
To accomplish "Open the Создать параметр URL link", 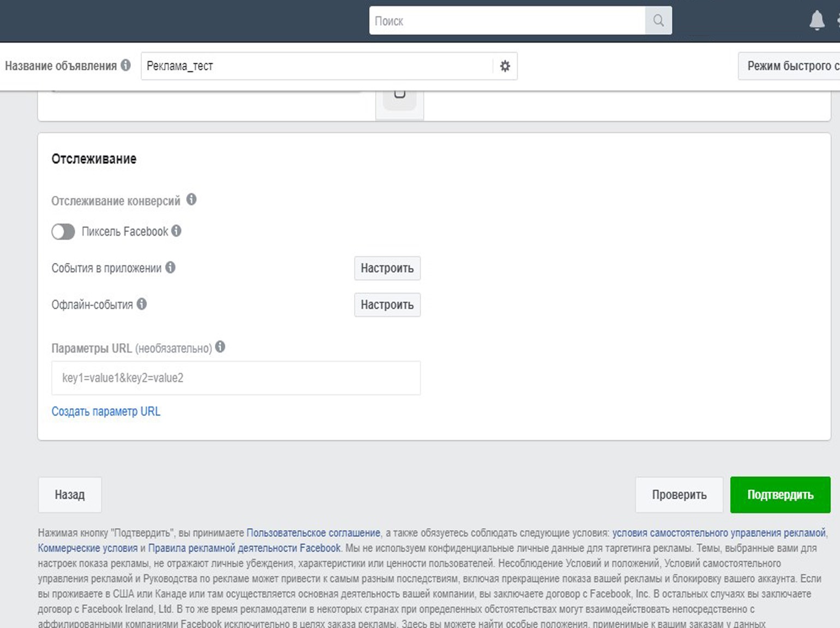I will [x=106, y=411].
